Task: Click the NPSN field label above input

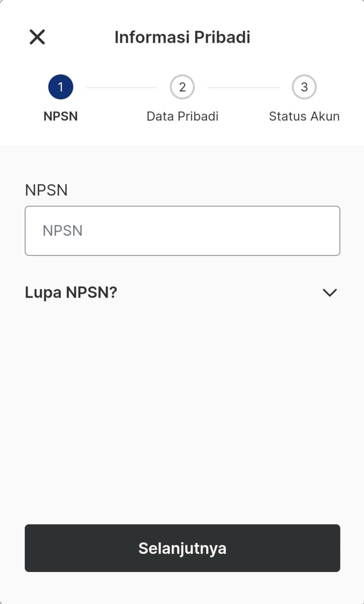Action: (46, 190)
